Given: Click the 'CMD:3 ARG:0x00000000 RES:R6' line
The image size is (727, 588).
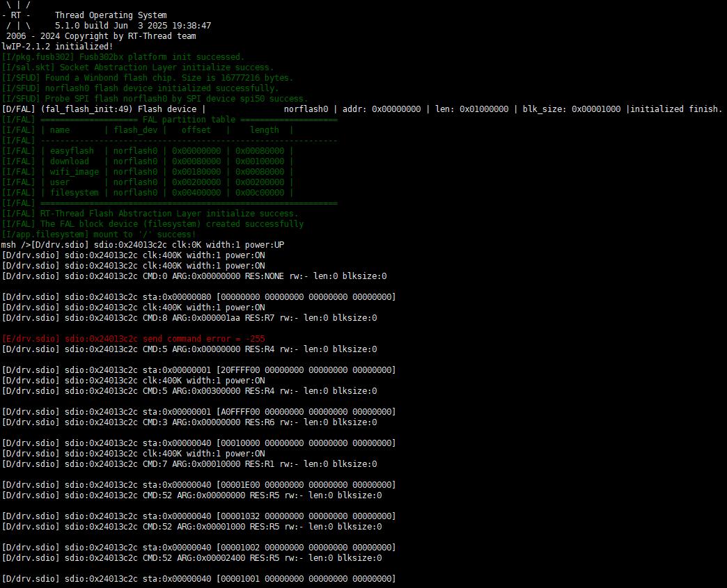Looking at the screenshot, I should pyautogui.click(x=189, y=422).
